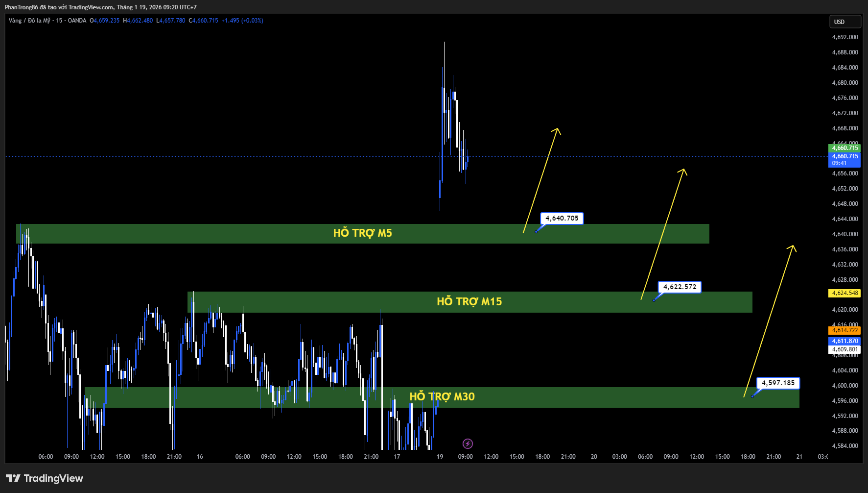Select the HỖ TRỢ M15 support zone label

coord(469,302)
